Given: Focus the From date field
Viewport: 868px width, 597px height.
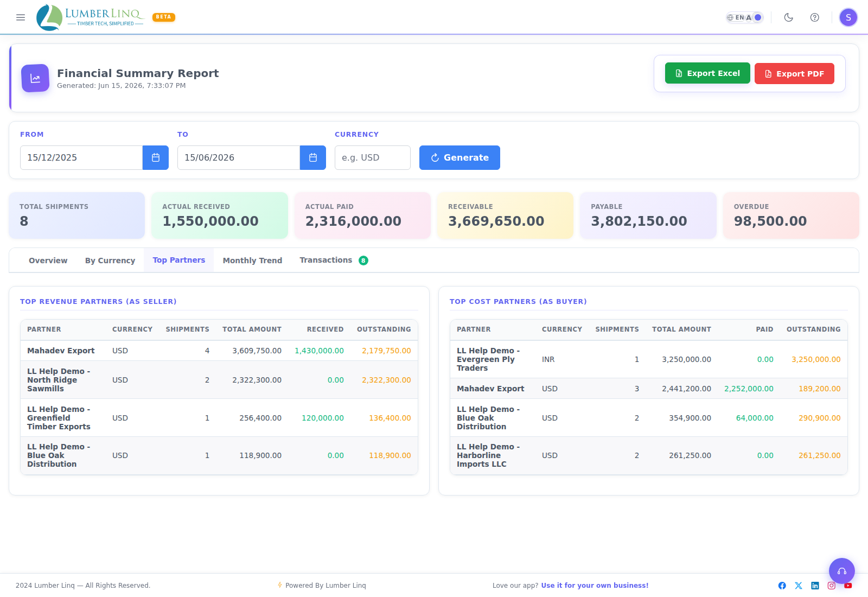Looking at the screenshot, I should [81, 157].
